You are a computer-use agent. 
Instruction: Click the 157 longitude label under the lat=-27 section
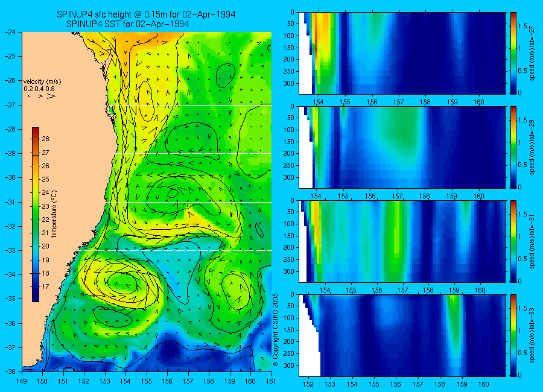tap(399, 102)
